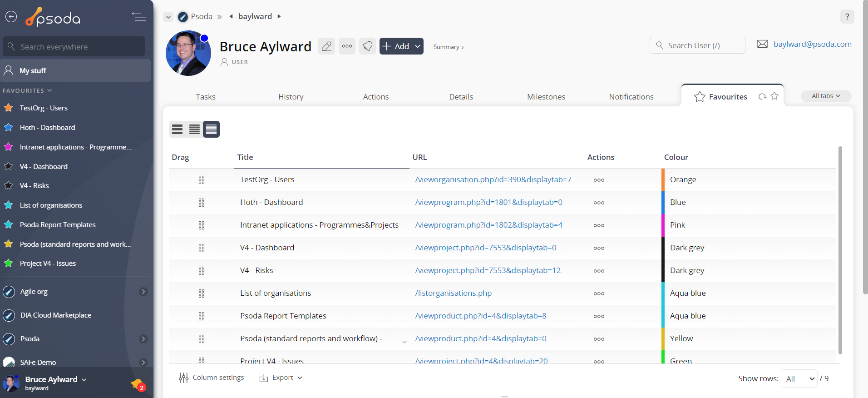Image resolution: width=868 pixels, height=398 pixels.
Task: Expand the SAFe Demo sidebar arrow
Action: pos(143,363)
